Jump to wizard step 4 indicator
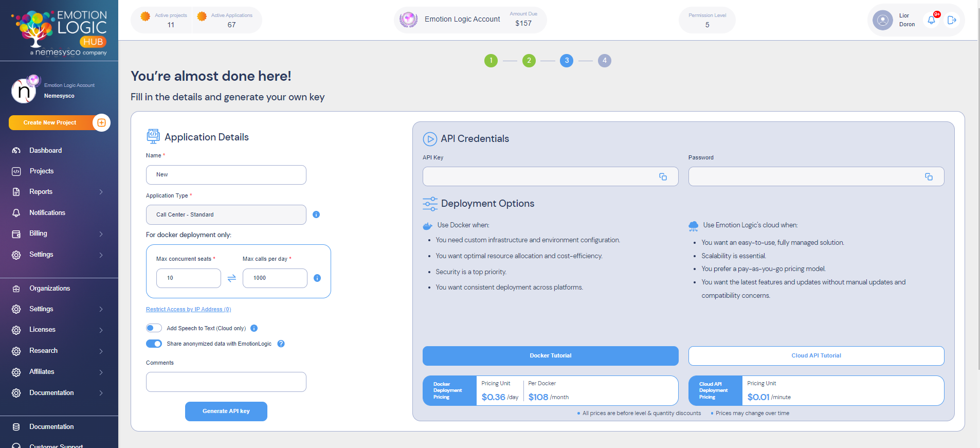 [x=605, y=61]
